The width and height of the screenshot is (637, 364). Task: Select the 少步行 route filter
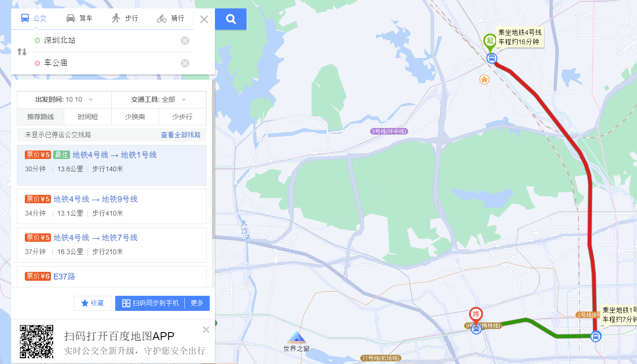(x=183, y=117)
